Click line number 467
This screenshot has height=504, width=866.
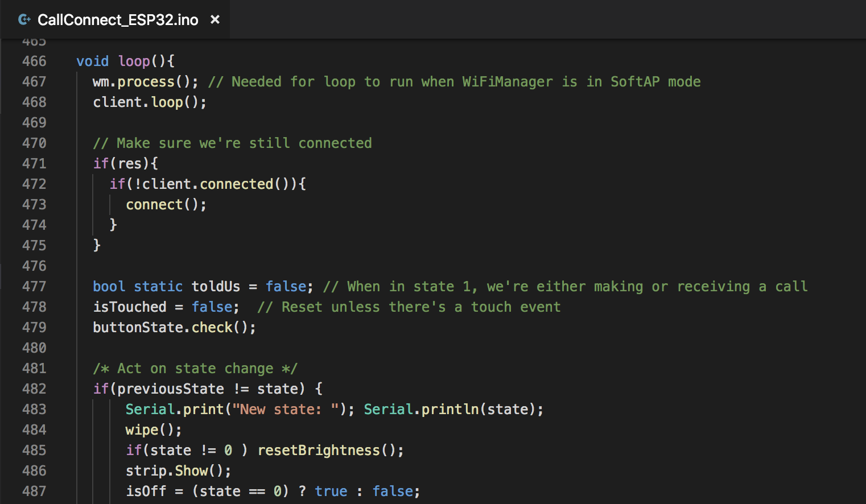(34, 82)
